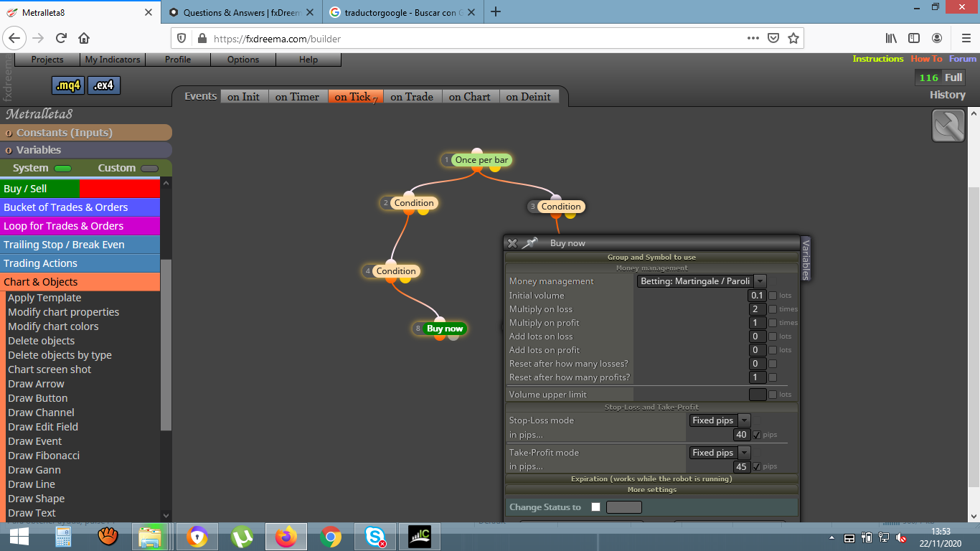980x551 pixels.
Task: Toggle the Firefox sidebar view
Action: click(914, 38)
